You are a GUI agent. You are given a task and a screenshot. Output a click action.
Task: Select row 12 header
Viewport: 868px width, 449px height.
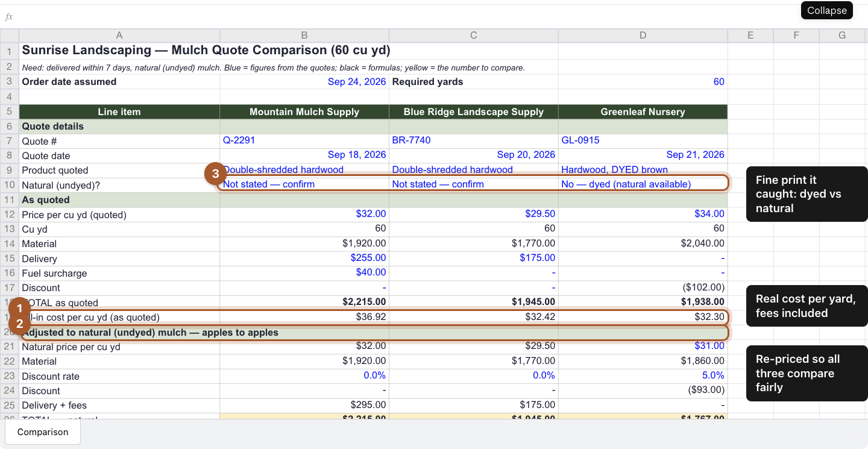point(10,215)
